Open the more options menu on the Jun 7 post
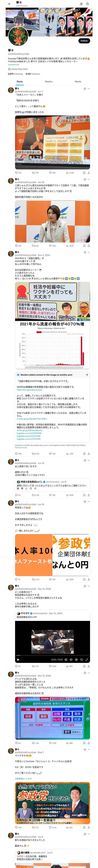 click(x=89, y=89)
